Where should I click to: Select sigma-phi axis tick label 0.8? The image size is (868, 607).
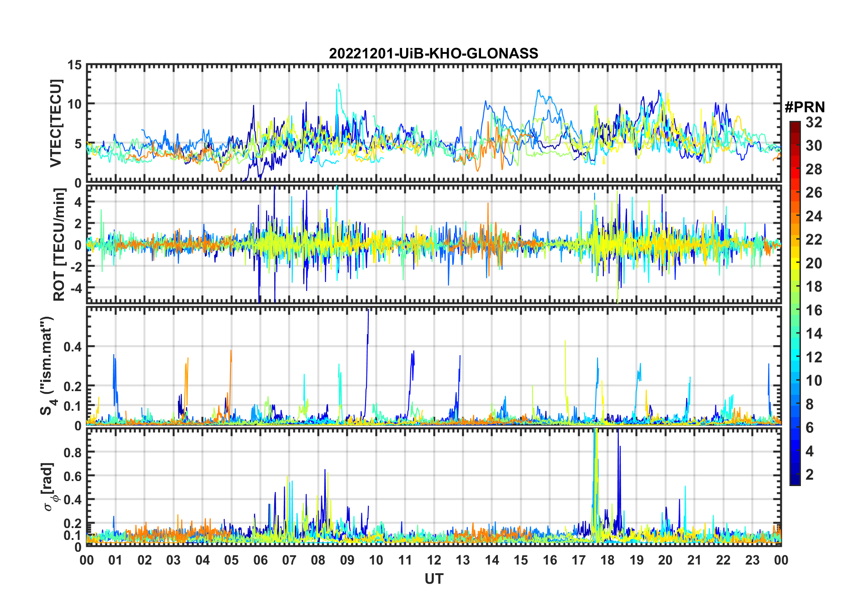point(73,452)
